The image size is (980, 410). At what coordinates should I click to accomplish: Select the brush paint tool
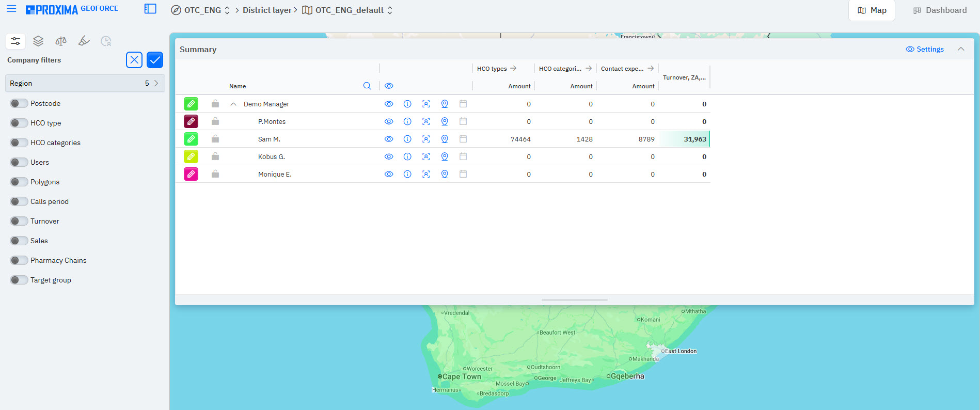pos(84,41)
